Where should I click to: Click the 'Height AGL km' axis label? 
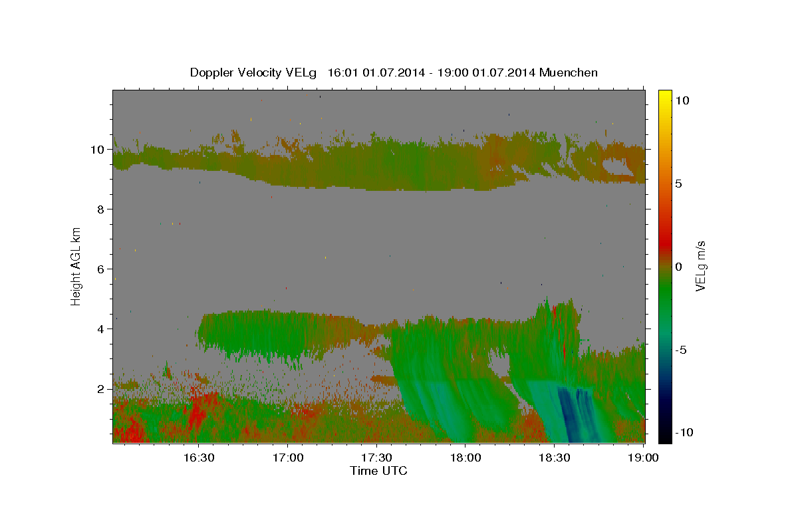coord(76,265)
